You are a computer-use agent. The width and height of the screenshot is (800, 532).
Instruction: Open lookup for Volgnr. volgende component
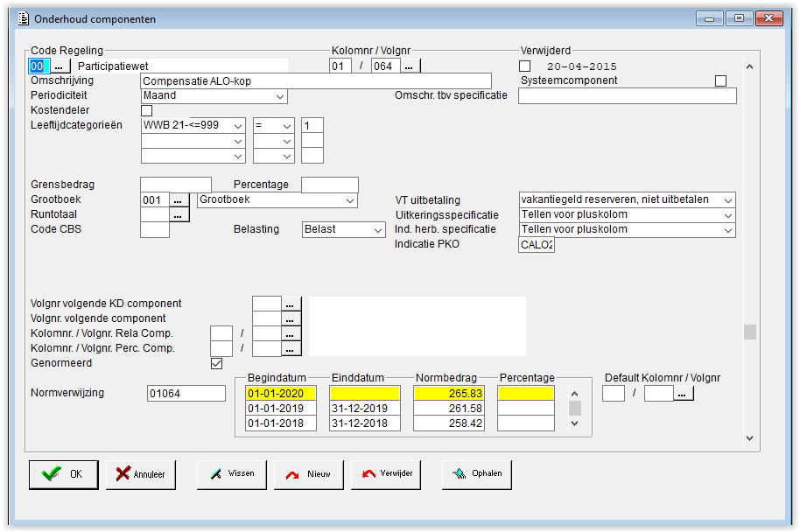(291, 318)
